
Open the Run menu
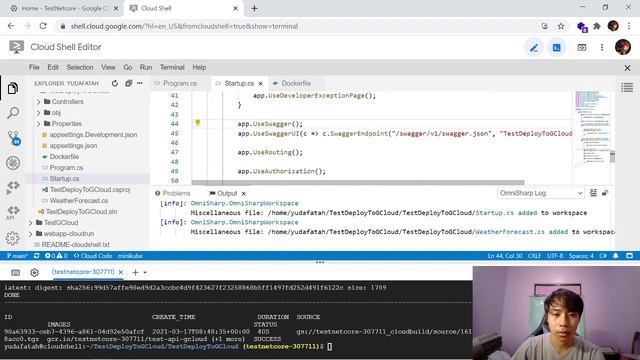146,67
